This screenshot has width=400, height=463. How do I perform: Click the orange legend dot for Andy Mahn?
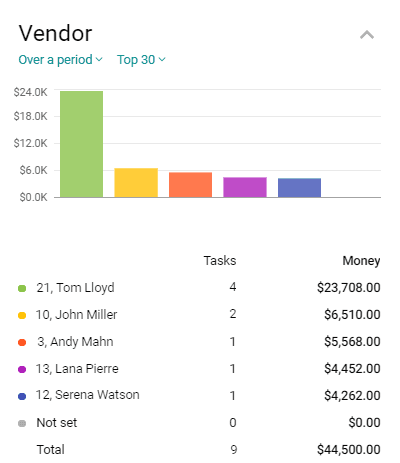22,342
